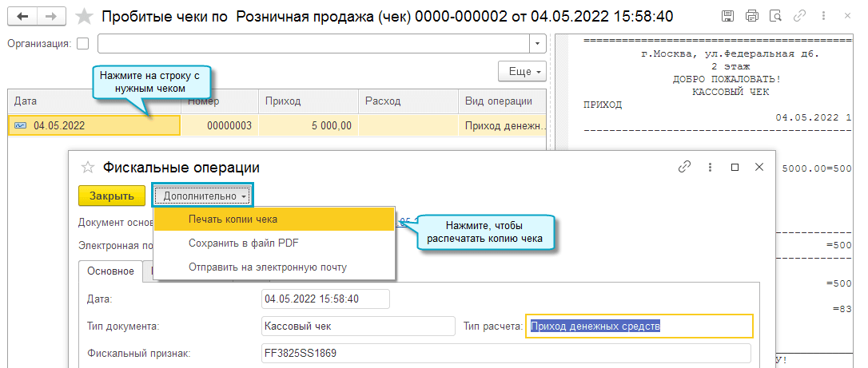868x368 pixels.
Task: Choose Сохранить в файл PDF
Action: pyautogui.click(x=243, y=243)
